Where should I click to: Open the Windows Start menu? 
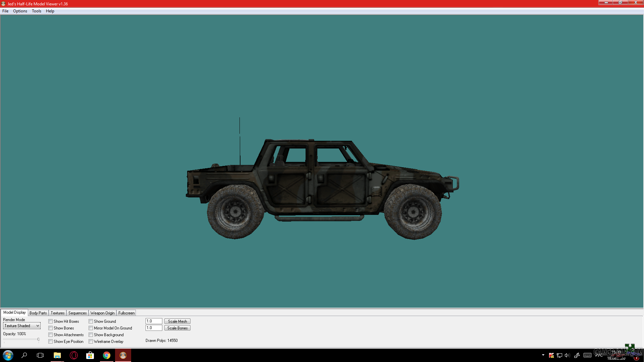pyautogui.click(x=8, y=355)
